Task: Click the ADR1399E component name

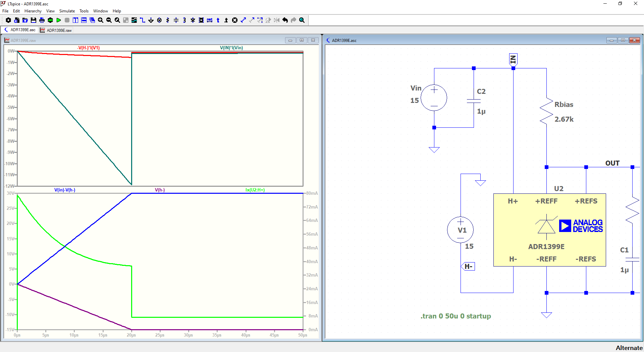Action: pyautogui.click(x=546, y=247)
